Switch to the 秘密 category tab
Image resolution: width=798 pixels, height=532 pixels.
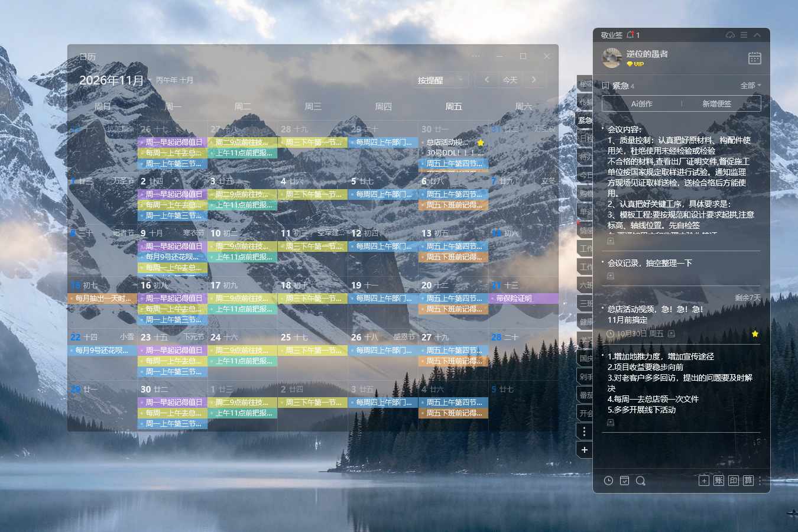click(585, 84)
